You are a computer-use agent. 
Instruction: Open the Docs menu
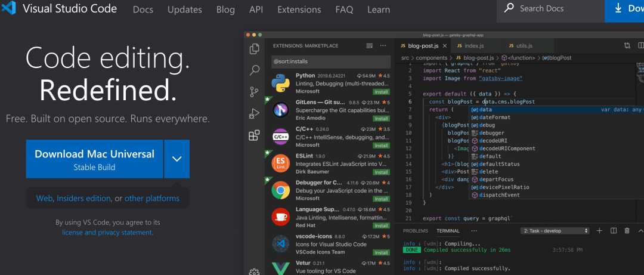click(143, 10)
